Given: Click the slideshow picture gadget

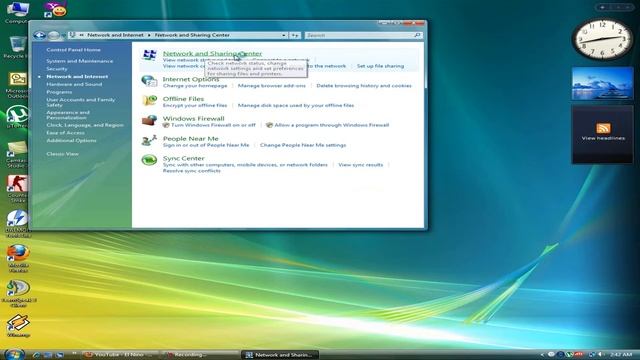Looking at the screenshot, I should pos(602,84).
